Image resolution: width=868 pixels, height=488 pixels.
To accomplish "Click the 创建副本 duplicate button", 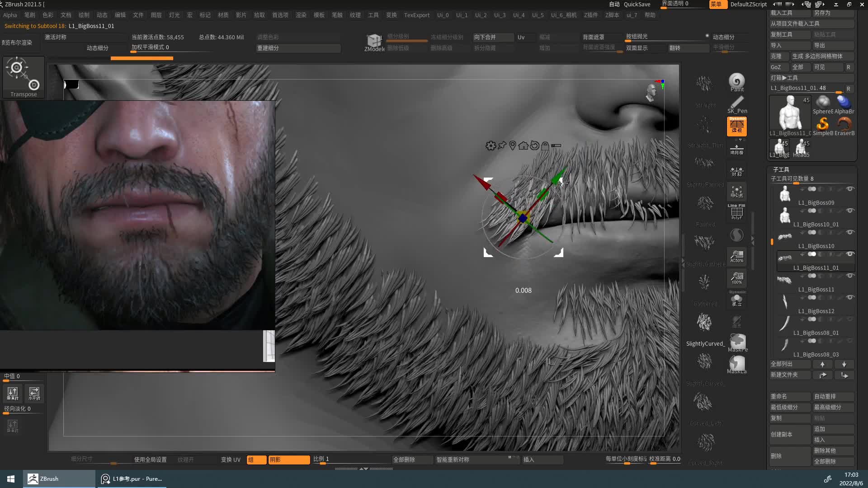I will (x=790, y=434).
